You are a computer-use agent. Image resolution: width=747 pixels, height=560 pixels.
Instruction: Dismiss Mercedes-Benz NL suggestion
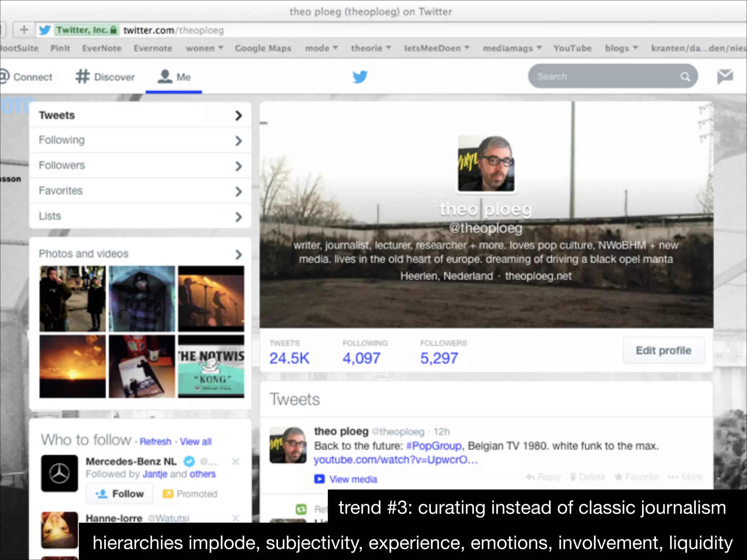(236, 462)
